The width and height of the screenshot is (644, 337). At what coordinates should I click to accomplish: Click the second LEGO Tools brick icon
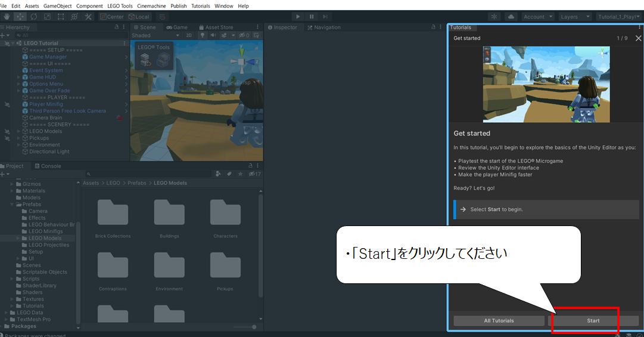pos(163,61)
